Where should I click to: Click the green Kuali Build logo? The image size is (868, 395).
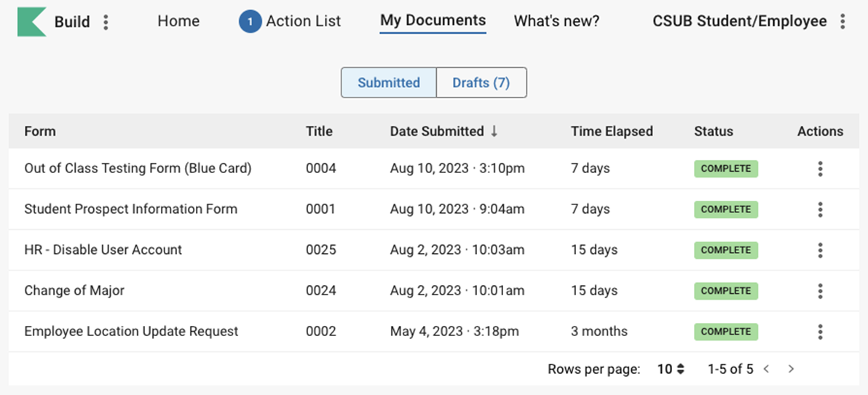[31, 22]
